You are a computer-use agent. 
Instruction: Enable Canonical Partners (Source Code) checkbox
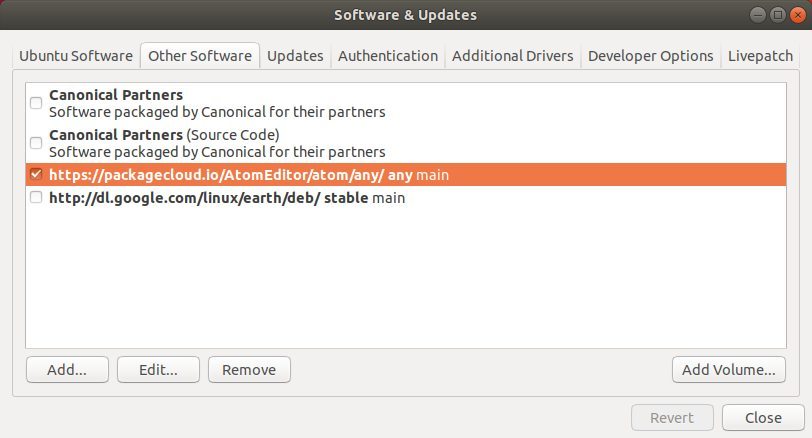pos(36,142)
